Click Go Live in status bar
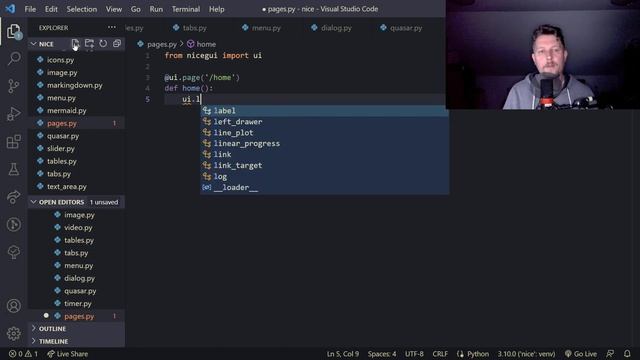640x360 pixels. tap(580, 354)
